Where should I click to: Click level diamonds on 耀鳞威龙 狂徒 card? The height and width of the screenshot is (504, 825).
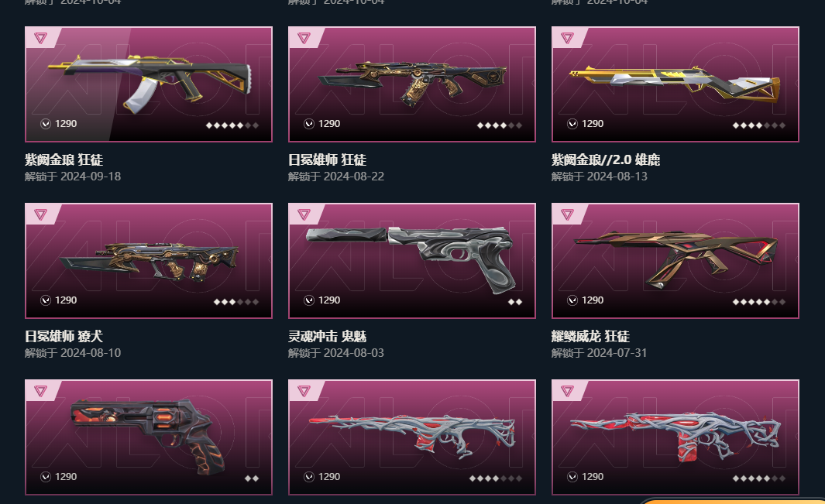pos(758,302)
